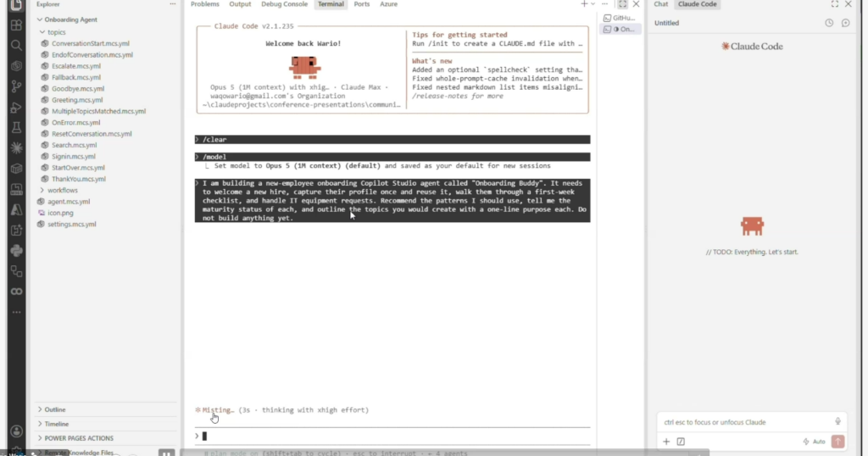Click the terminal prompt input line

[392, 436]
